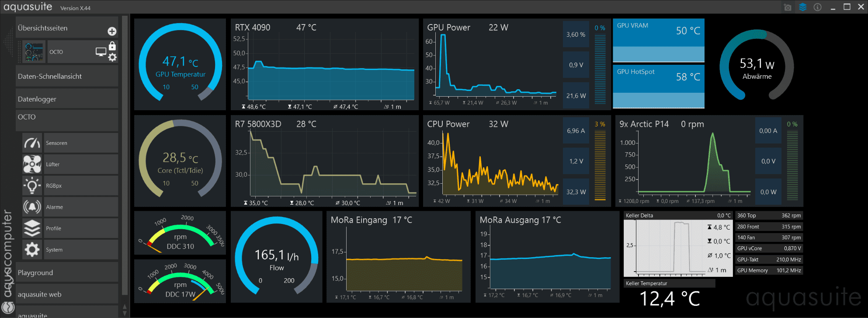Select the Abwärme 53,1 W gauge

pyautogui.click(x=757, y=65)
